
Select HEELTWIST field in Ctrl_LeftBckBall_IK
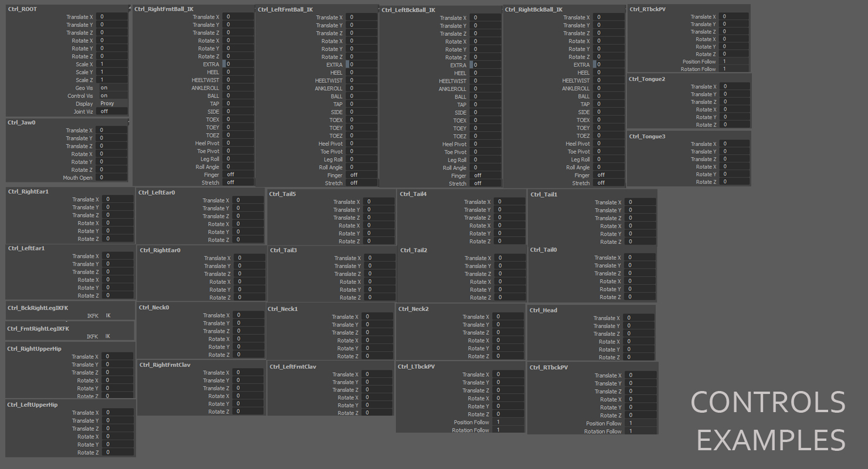coord(486,81)
